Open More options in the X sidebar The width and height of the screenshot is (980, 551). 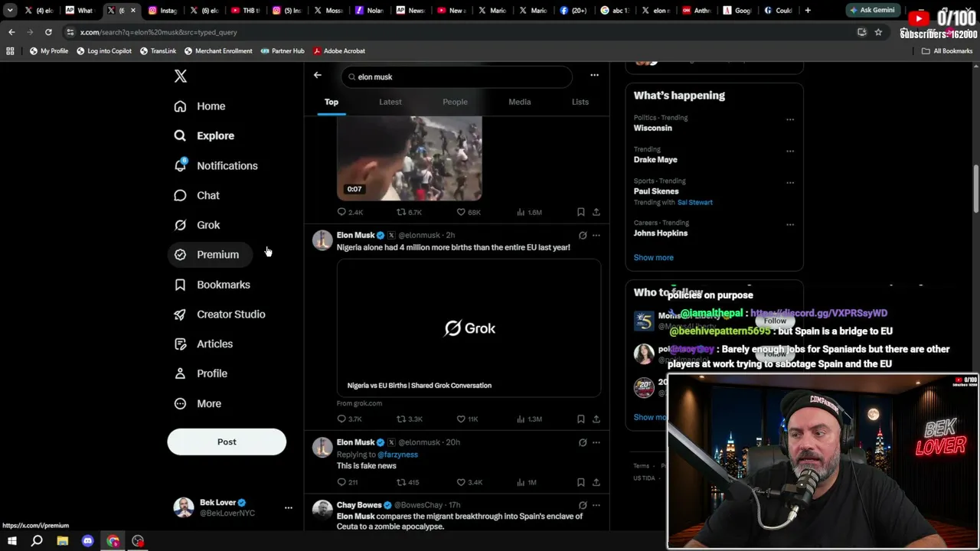click(x=198, y=403)
